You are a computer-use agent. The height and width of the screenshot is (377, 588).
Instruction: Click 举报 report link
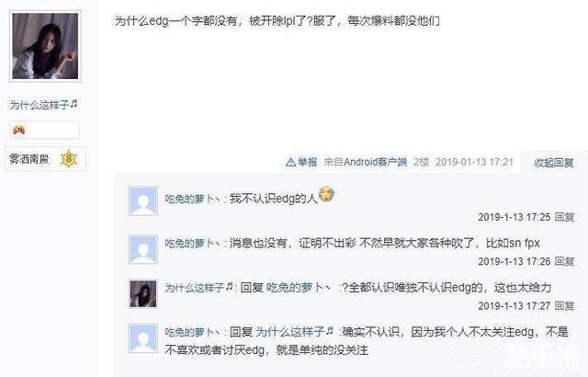(x=308, y=162)
